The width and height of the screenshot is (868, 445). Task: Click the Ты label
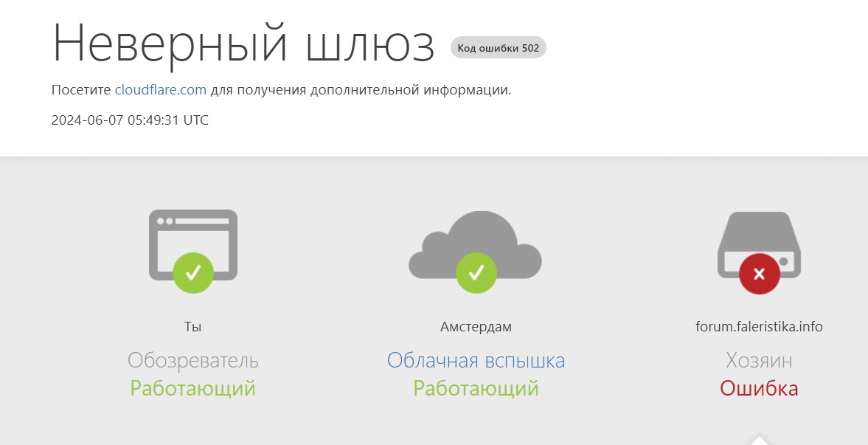tap(192, 327)
